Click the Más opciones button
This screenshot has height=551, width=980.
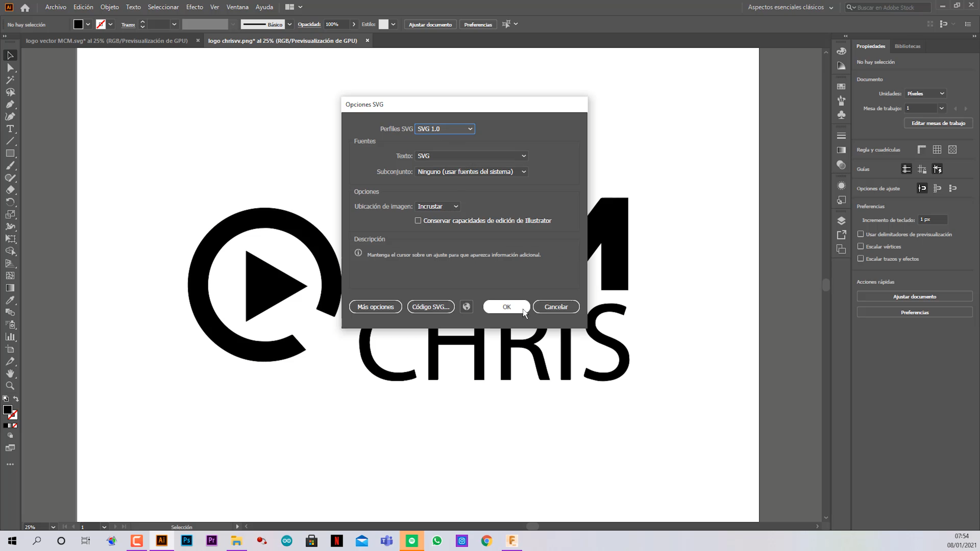(375, 307)
